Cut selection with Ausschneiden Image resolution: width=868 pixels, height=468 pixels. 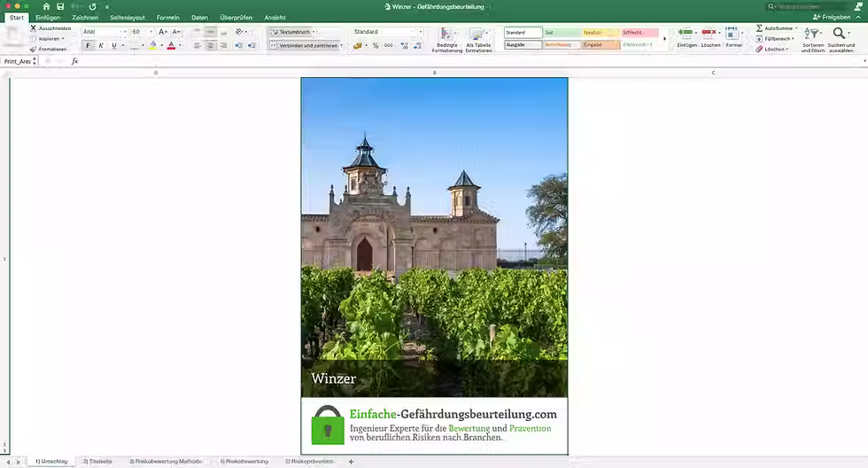pos(50,27)
